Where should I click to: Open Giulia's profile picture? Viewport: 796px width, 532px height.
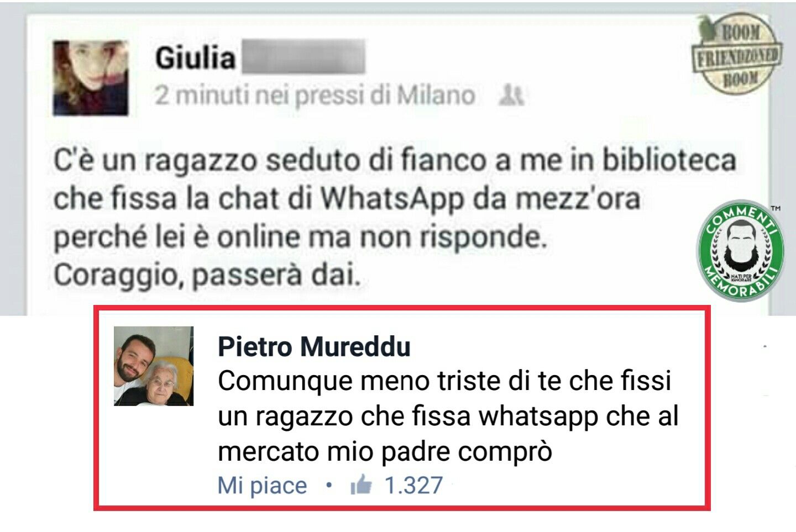point(91,78)
